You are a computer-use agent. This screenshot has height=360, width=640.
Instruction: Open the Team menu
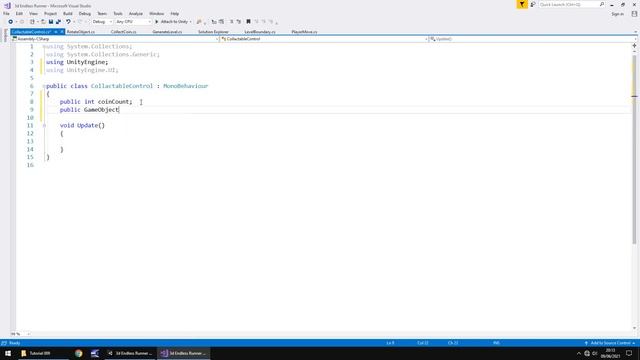[102, 14]
